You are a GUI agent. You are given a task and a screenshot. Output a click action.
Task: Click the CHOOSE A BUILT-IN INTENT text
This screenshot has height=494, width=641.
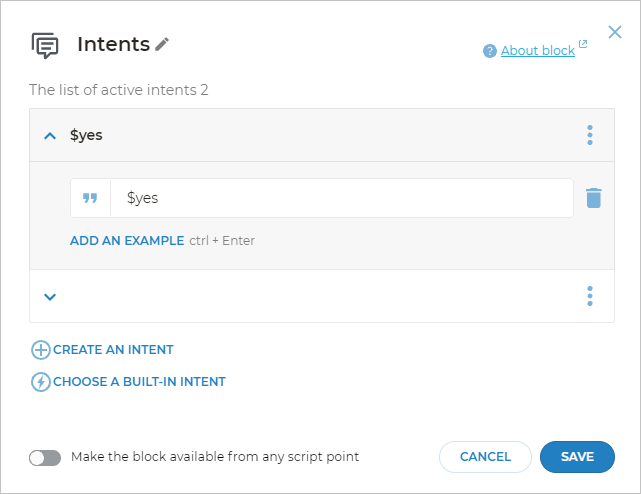(139, 382)
